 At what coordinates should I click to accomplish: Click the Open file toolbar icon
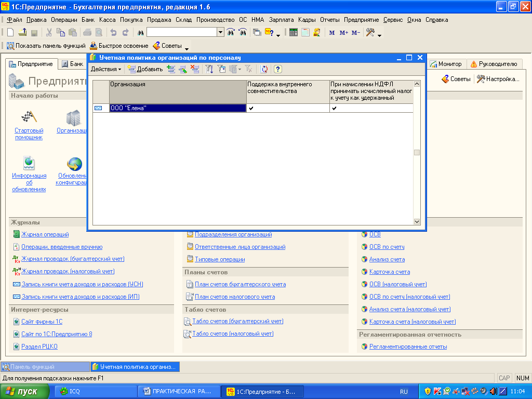(22, 33)
